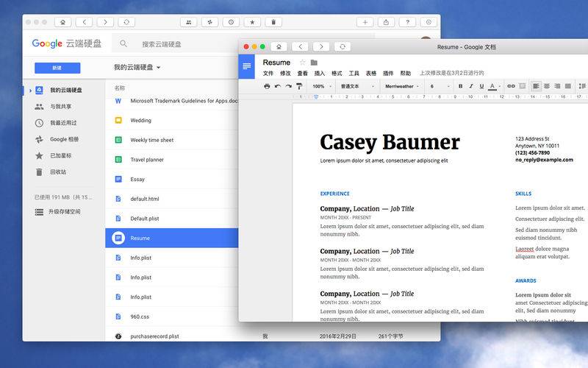Open Google Photos pinwheel toolbar icon

point(210,22)
